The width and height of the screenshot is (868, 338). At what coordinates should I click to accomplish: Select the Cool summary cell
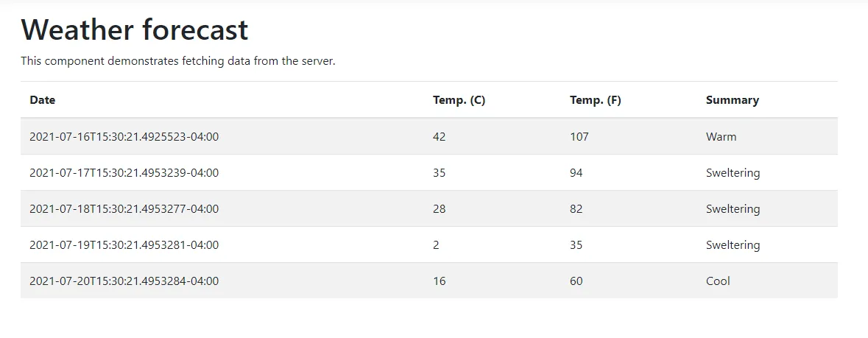point(718,281)
